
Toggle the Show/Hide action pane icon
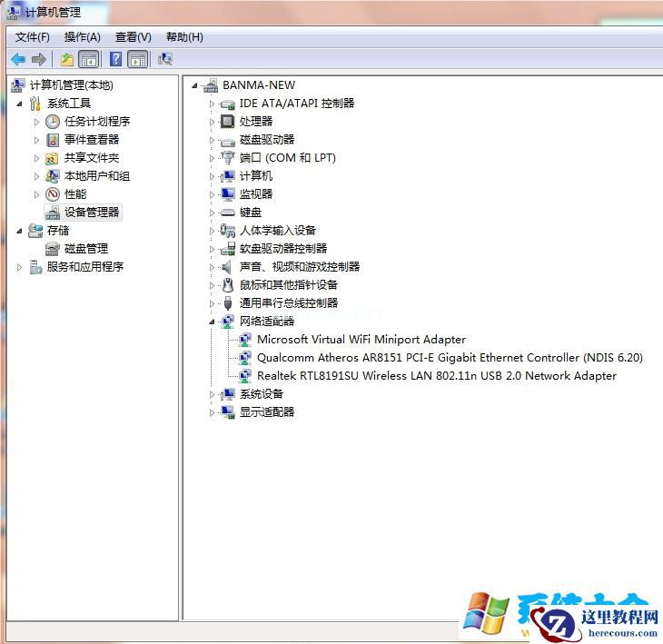point(138,59)
